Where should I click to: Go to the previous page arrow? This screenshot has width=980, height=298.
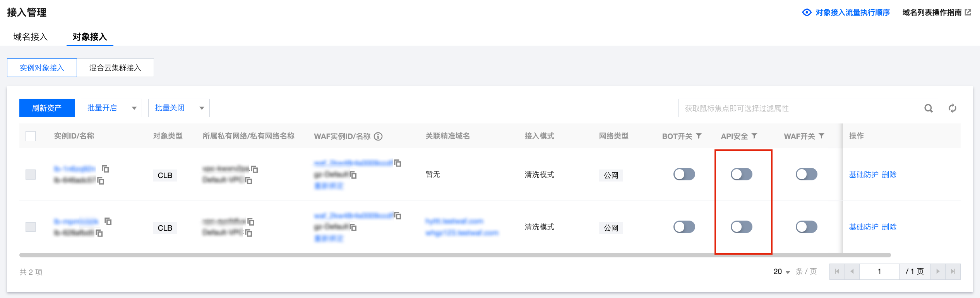tap(852, 272)
